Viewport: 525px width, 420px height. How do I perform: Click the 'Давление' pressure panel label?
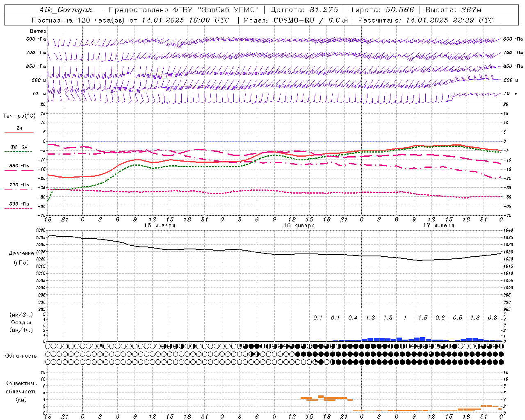21,253
